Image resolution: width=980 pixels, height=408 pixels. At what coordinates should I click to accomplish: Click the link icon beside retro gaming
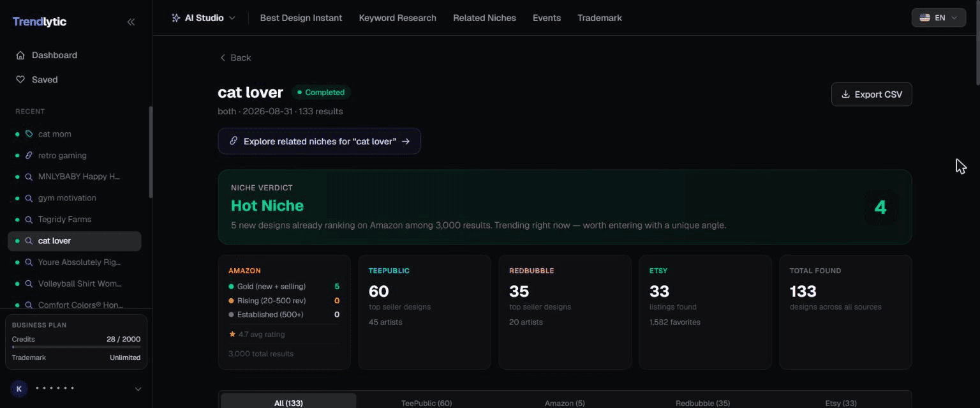[x=29, y=155]
